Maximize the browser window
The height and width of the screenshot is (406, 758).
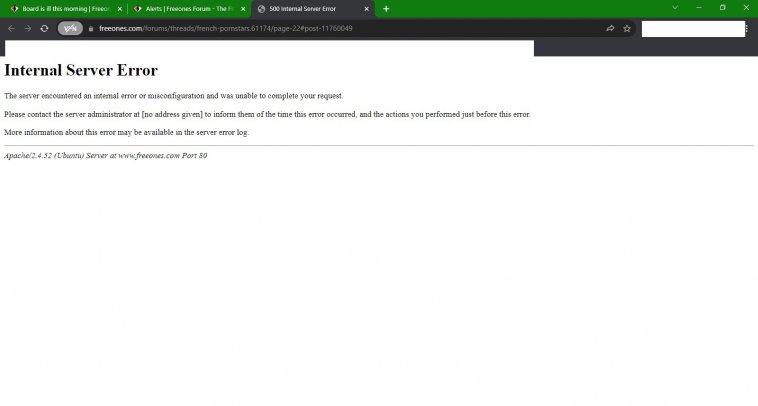pyautogui.click(x=722, y=8)
